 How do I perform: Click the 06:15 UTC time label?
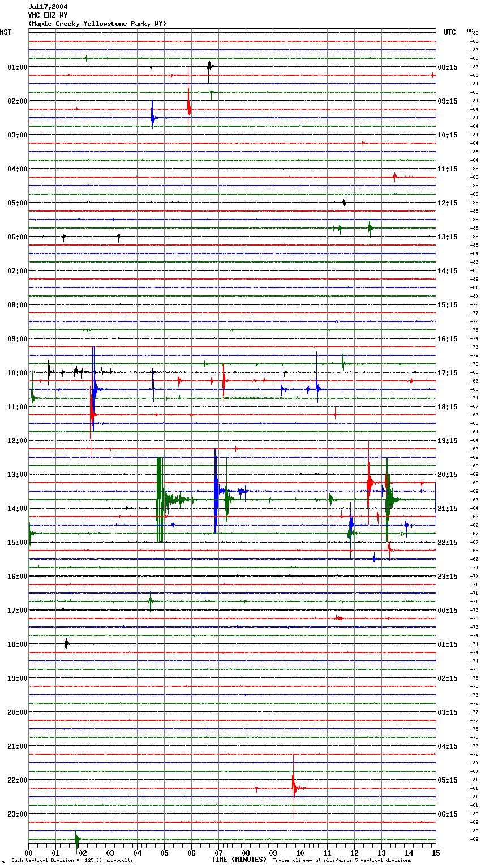click(x=448, y=814)
